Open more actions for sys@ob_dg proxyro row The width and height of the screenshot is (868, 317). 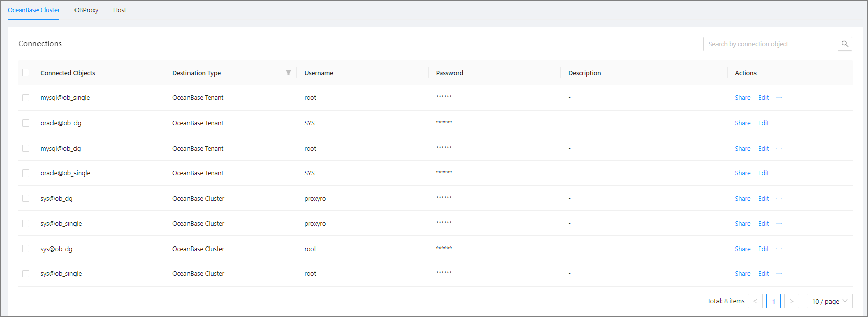click(779, 199)
